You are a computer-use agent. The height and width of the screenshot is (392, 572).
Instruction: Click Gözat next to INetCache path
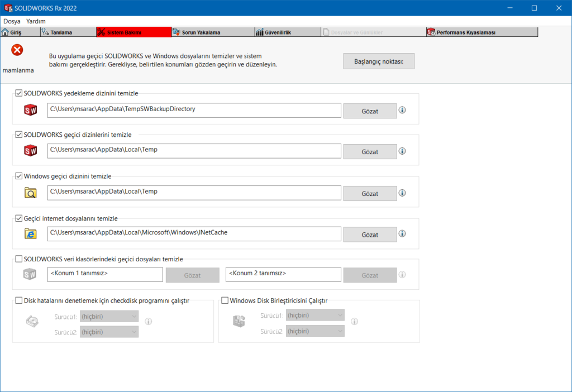tap(370, 235)
